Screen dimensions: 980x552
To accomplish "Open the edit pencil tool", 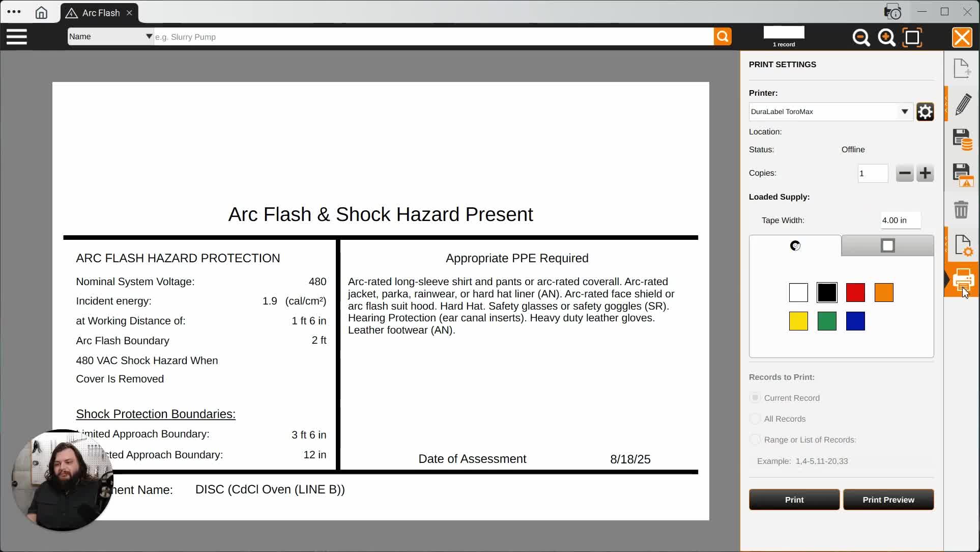I will [963, 104].
